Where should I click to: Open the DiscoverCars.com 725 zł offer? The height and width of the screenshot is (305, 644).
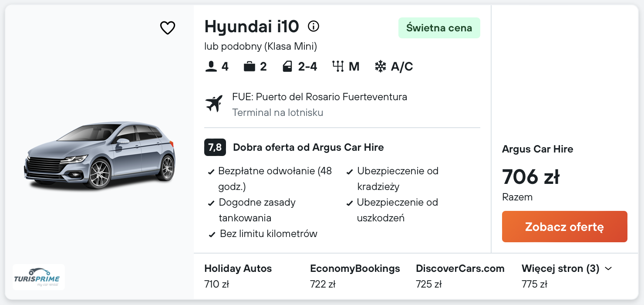(x=460, y=276)
